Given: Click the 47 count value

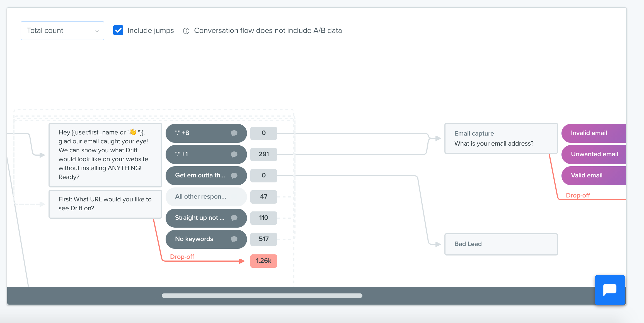Looking at the screenshot, I should pos(264,197).
